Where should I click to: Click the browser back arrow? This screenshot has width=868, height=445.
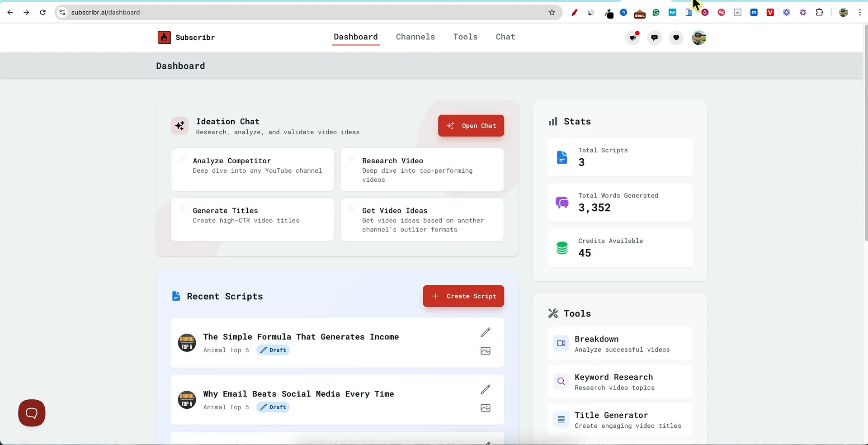click(x=10, y=12)
